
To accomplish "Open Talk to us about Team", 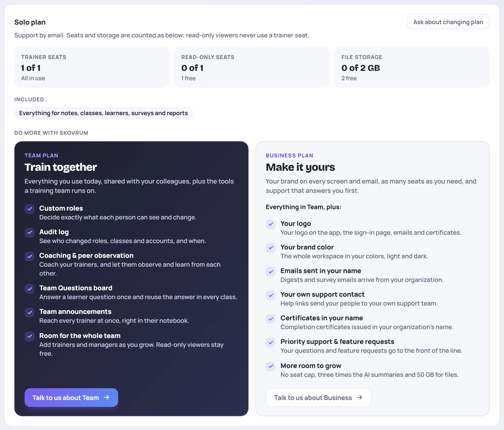I will coord(71,398).
